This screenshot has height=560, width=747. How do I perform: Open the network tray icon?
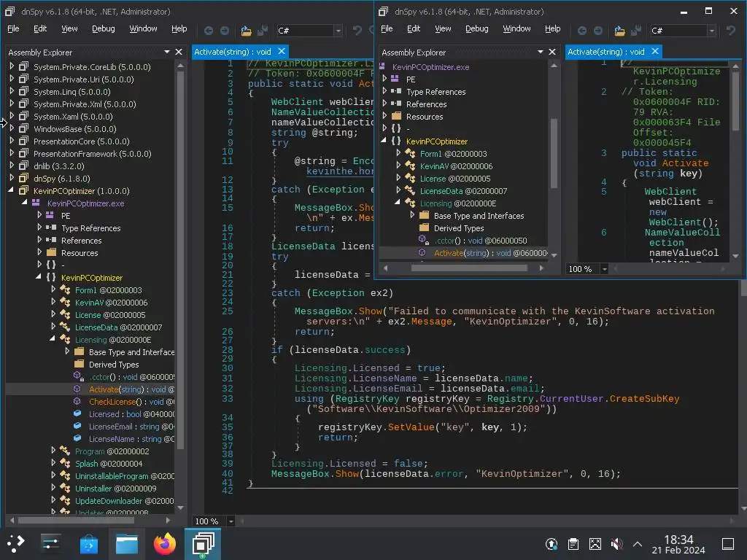tap(595, 544)
